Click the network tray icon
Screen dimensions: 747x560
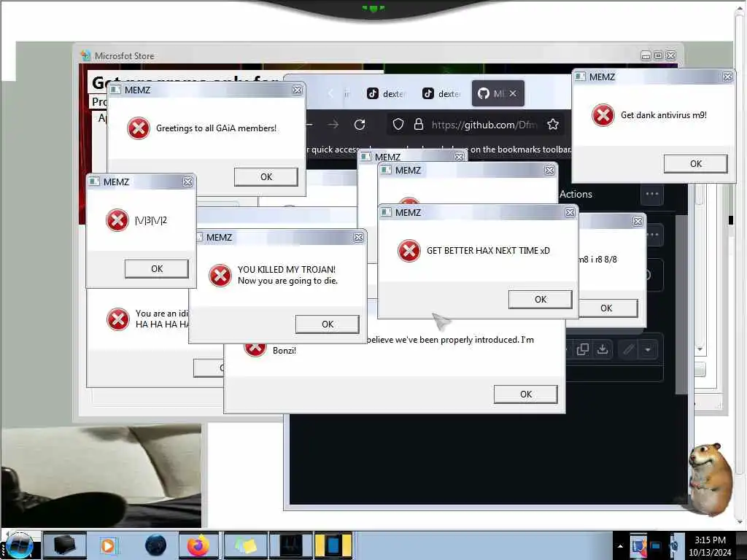656,546
